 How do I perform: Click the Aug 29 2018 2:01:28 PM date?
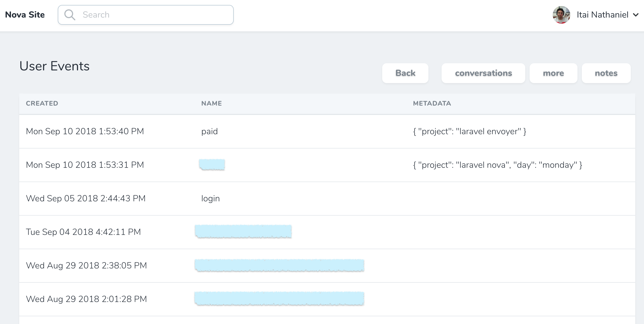86,299
